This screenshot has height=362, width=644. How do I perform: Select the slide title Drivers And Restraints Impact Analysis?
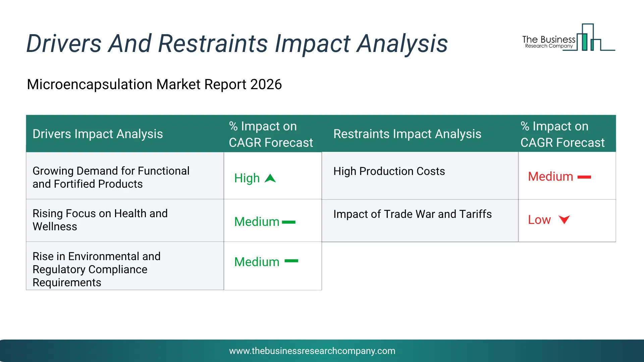pos(237,44)
